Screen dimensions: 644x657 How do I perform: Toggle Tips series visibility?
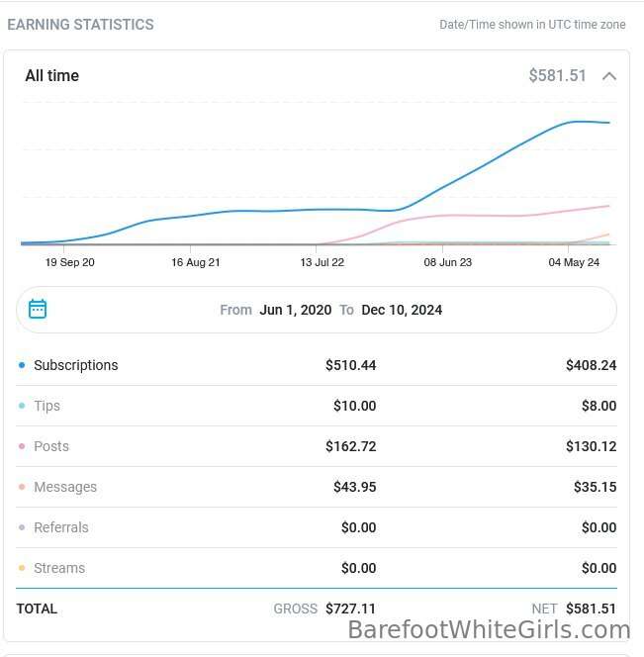(x=46, y=406)
